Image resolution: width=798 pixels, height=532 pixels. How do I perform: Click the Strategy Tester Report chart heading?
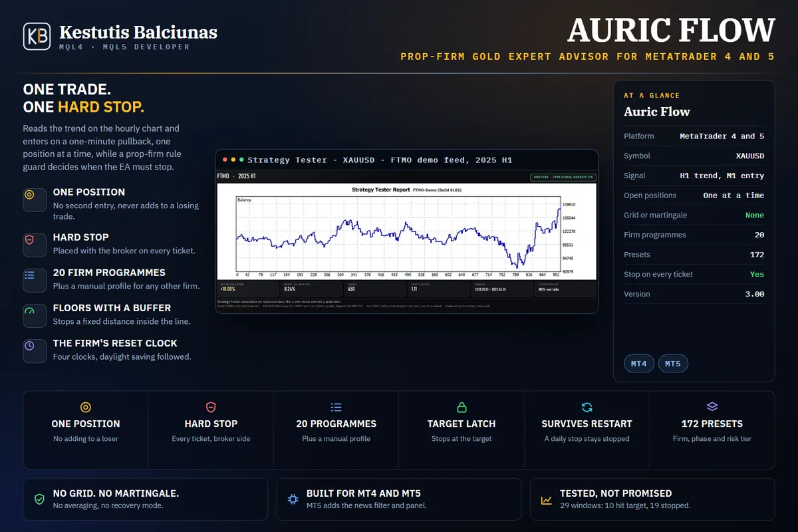click(x=380, y=190)
